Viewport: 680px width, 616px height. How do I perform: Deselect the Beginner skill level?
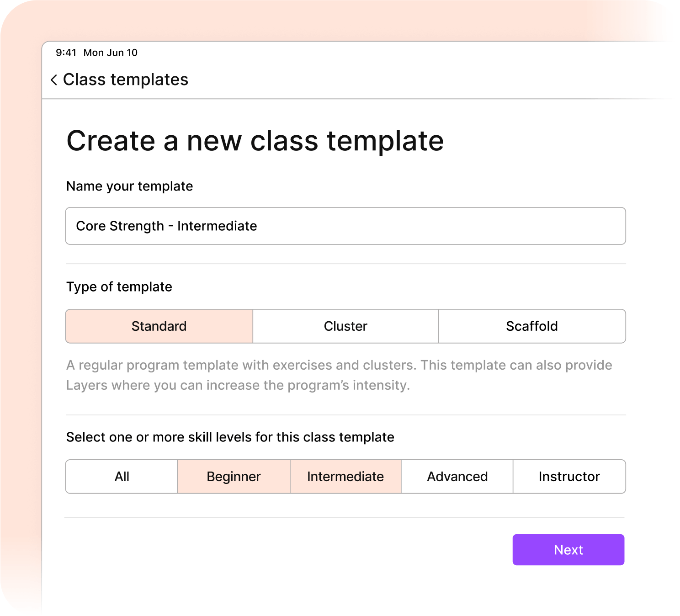coord(234,477)
